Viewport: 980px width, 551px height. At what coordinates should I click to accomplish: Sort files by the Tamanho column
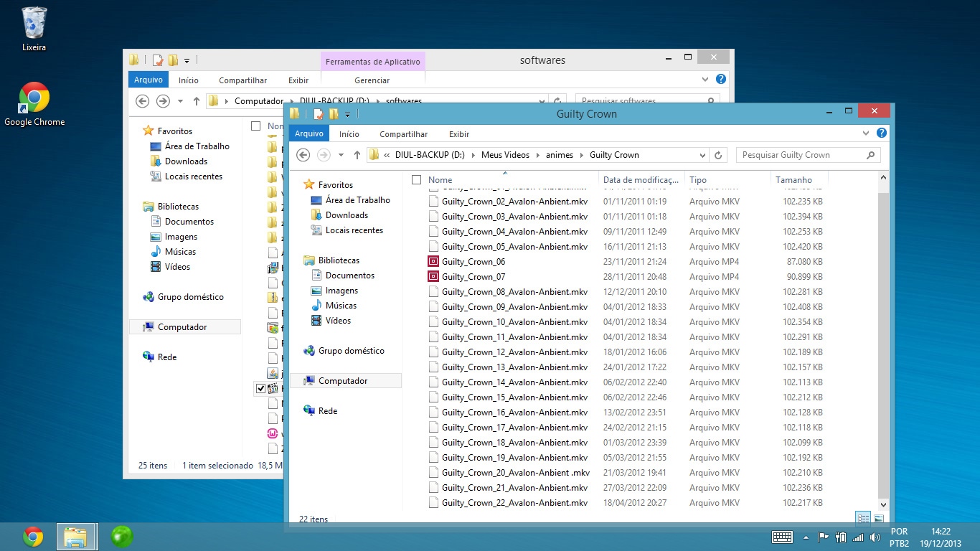(x=793, y=180)
